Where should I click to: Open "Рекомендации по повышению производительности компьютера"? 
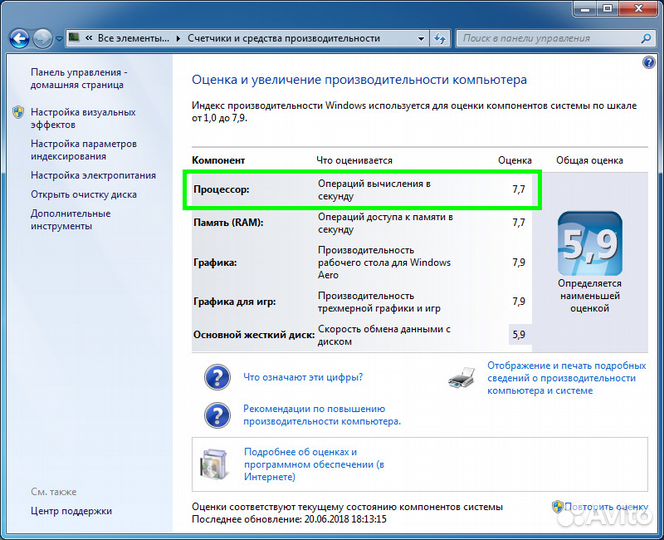coord(322,415)
